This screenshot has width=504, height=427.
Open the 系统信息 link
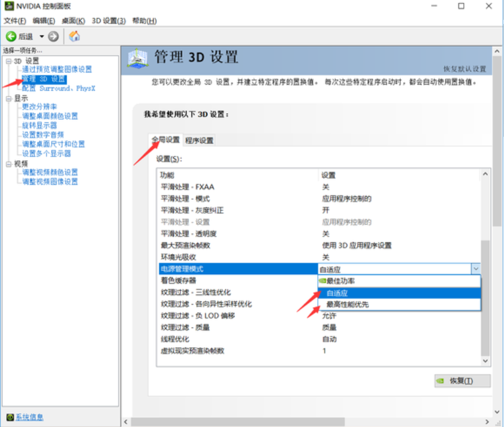point(29,417)
